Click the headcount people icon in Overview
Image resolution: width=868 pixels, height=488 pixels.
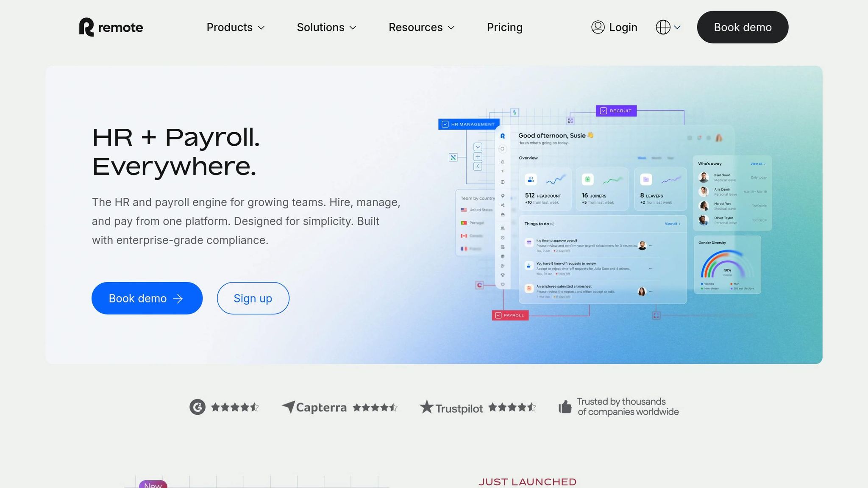click(x=531, y=180)
